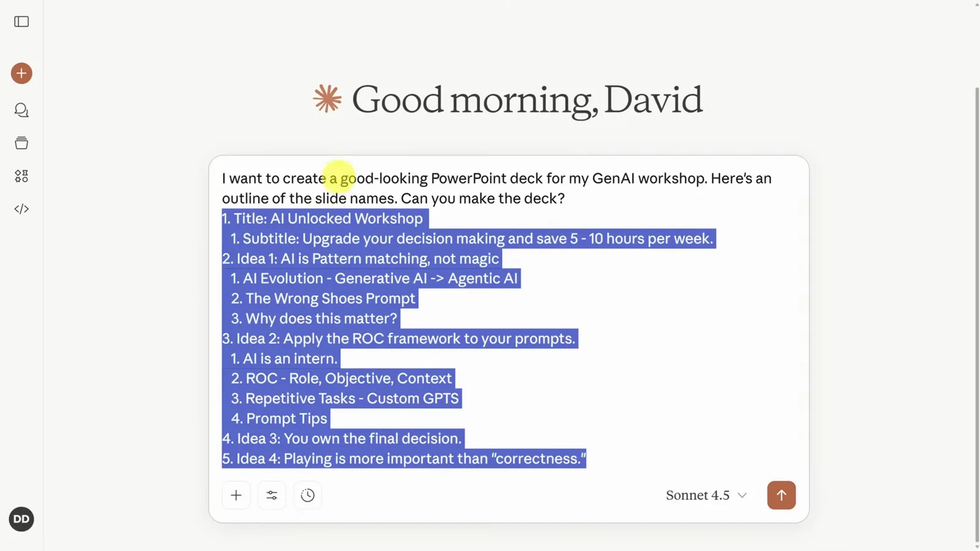
Task: Open the Projects icon in sidebar
Action: [x=21, y=143]
